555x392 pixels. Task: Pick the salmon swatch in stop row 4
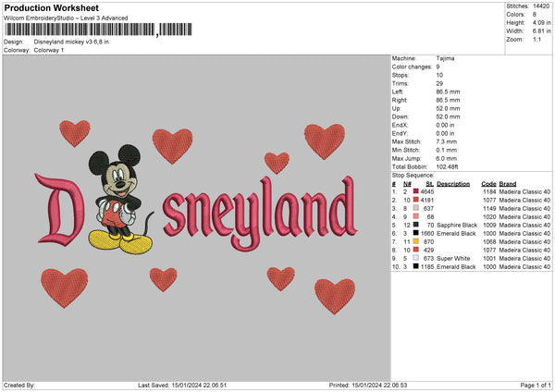[x=416, y=216]
